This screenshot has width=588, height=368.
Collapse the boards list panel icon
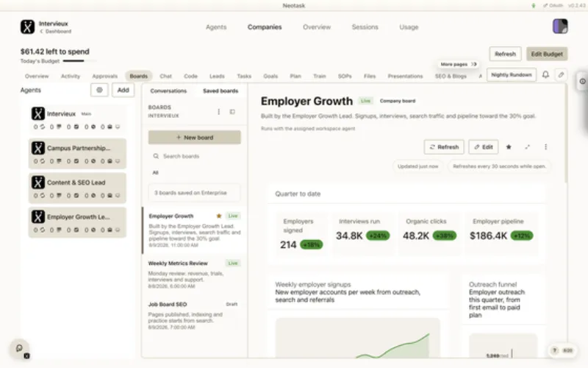click(x=232, y=112)
